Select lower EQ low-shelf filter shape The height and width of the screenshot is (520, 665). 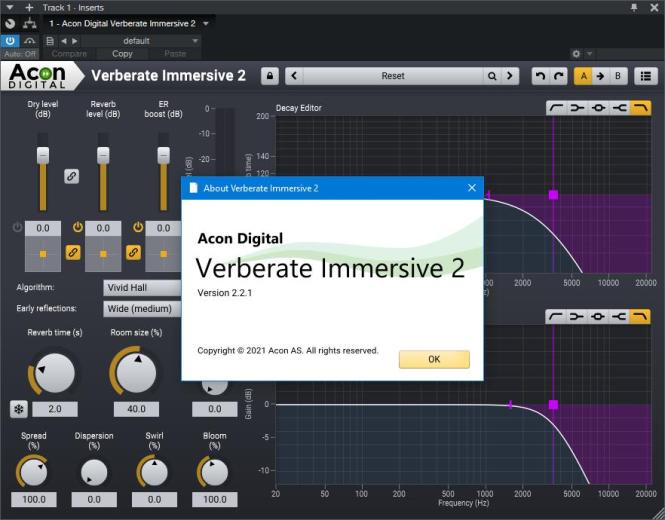click(576, 316)
